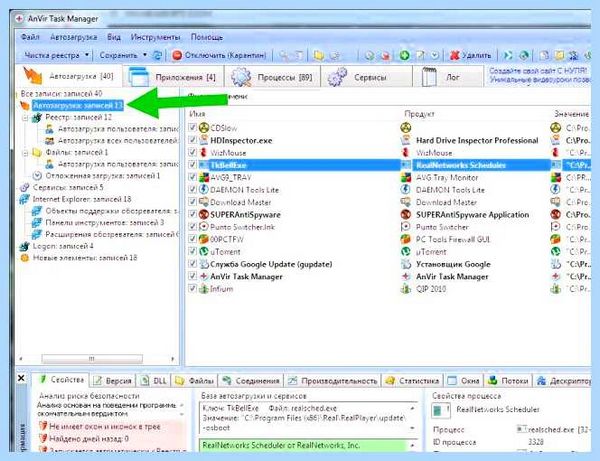
Task: Uncheck the HDInspector.exe checkbox
Action: pos(193,140)
